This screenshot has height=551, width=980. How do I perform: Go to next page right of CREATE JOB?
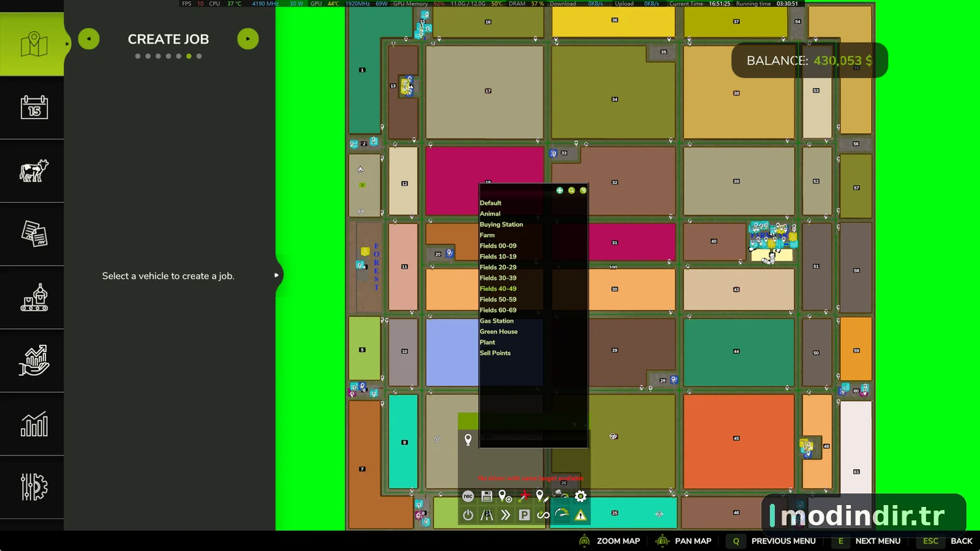click(248, 39)
